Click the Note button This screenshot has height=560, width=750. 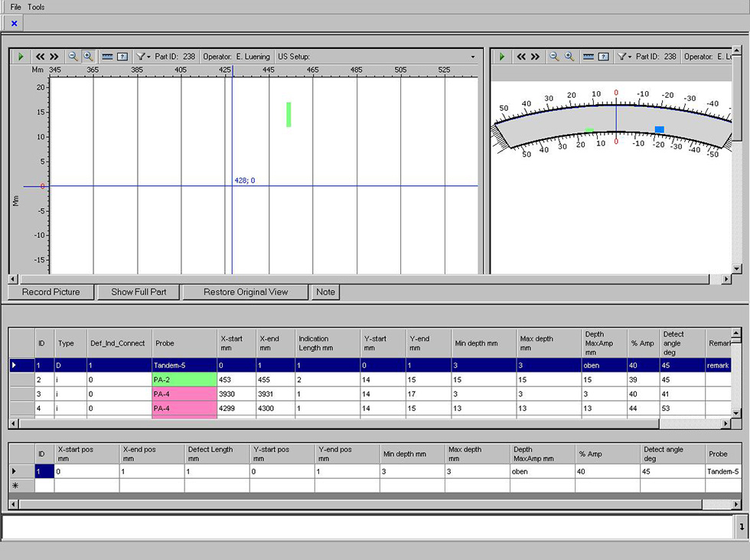pos(325,292)
